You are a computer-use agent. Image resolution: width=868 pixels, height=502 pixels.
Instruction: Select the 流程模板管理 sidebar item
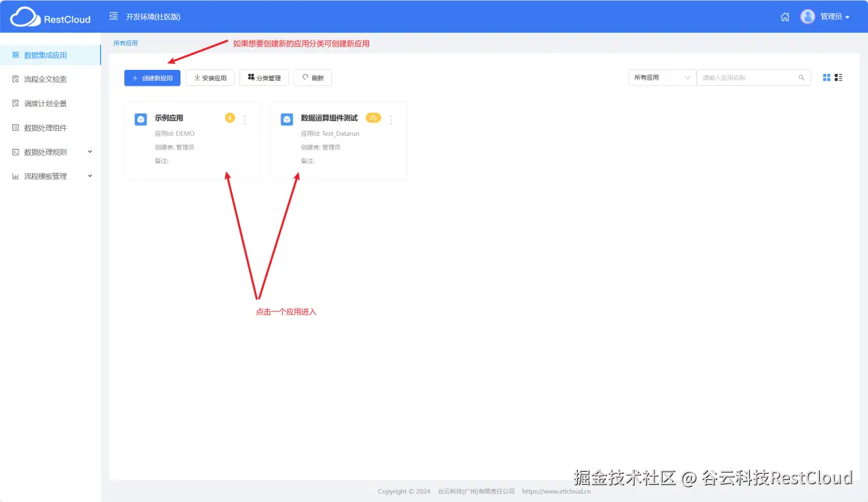coord(50,176)
